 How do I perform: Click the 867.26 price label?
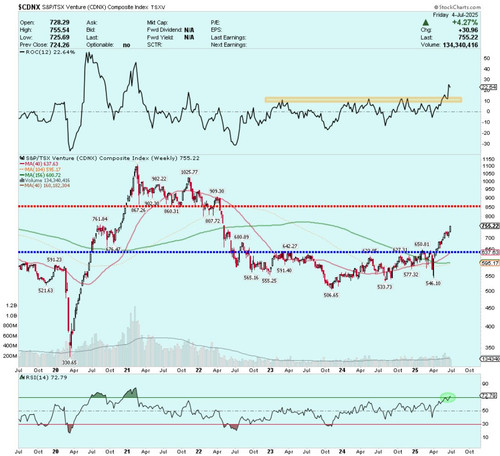coord(138,210)
